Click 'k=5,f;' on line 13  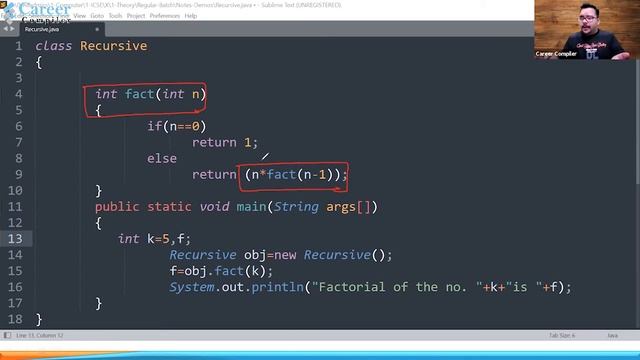click(169, 239)
